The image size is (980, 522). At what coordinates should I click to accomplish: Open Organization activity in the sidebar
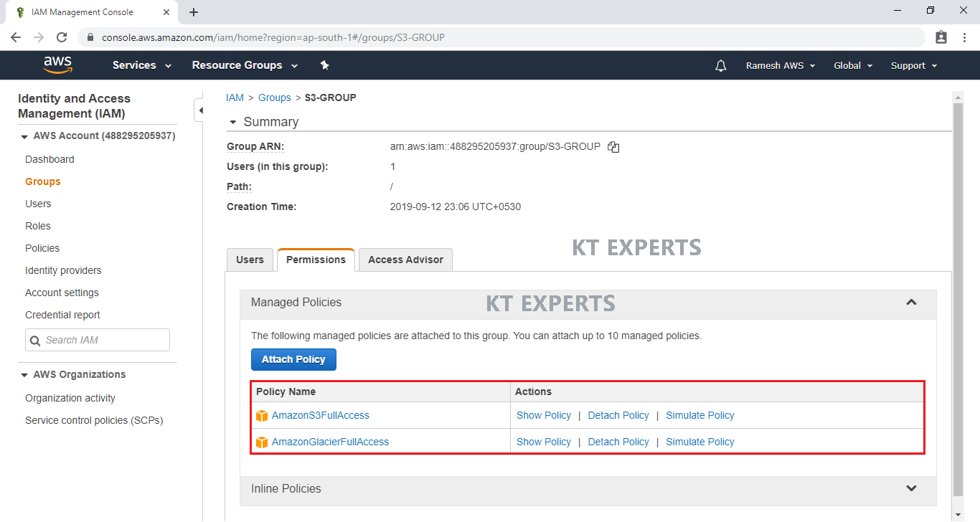tap(70, 398)
